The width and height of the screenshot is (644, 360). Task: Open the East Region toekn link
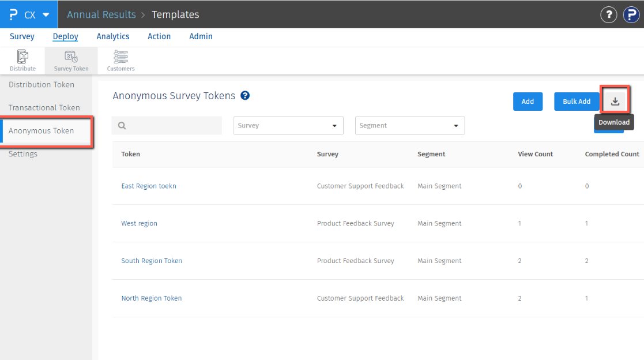point(149,186)
